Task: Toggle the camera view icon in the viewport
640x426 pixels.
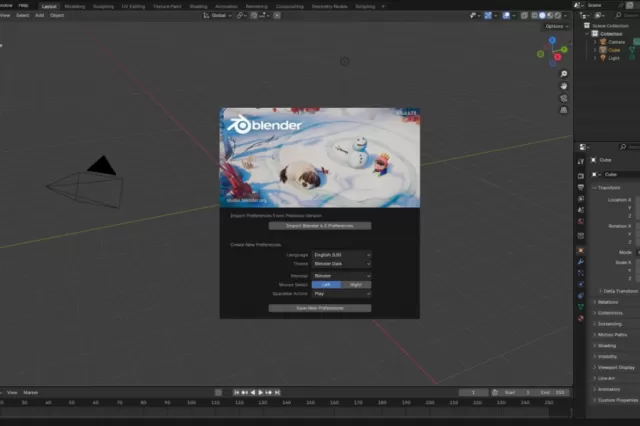Action: [564, 98]
